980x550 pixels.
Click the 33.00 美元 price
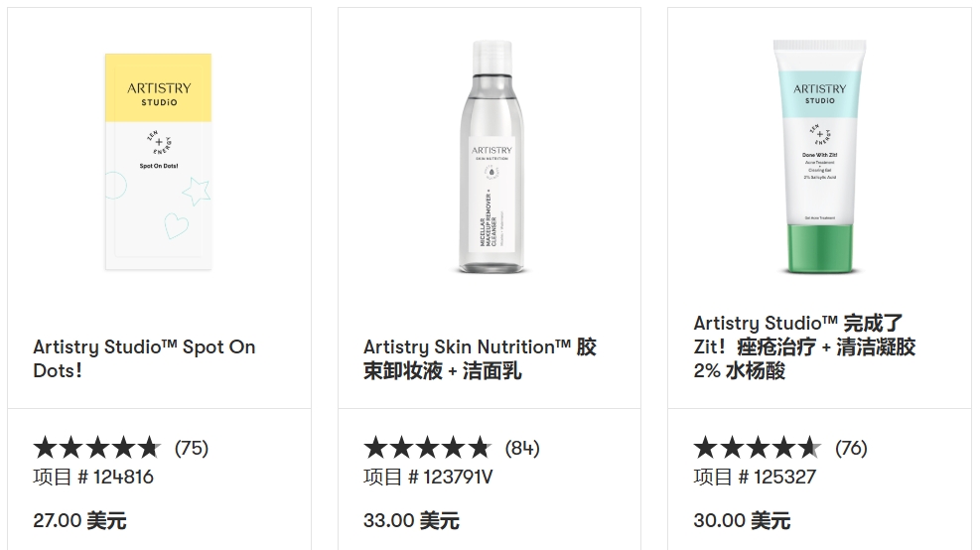click(411, 520)
